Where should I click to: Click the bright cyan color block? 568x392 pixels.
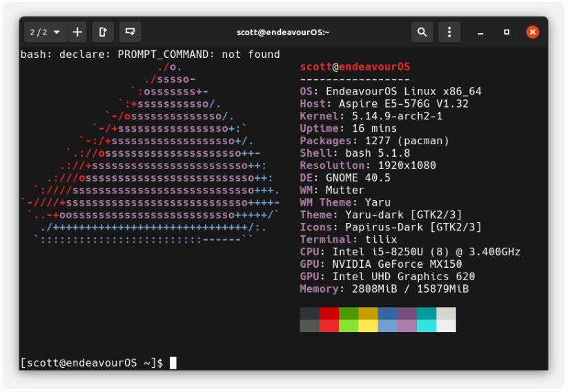click(427, 326)
